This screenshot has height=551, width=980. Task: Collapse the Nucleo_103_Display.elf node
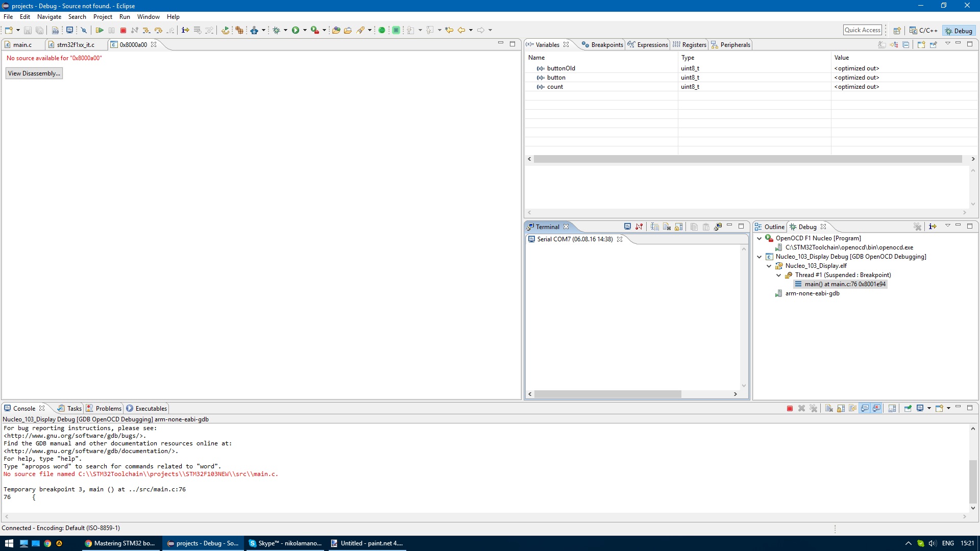(x=769, y=266)
